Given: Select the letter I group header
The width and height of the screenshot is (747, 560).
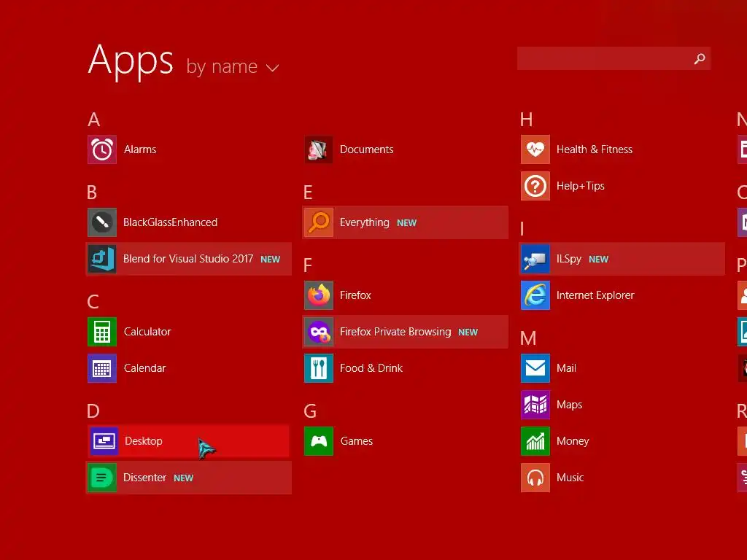Looking at the screenshot, I should click(x=522, y=228).
